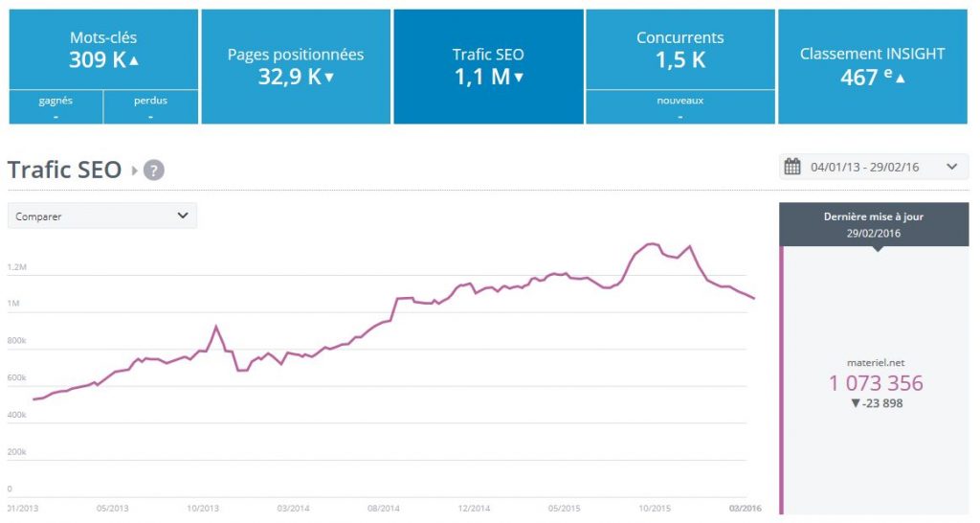Image resolution: width=980 pixels, height=523 pixels.
Task: Click the perdus sub-section under Mots-clés
Action: (150, 106)
